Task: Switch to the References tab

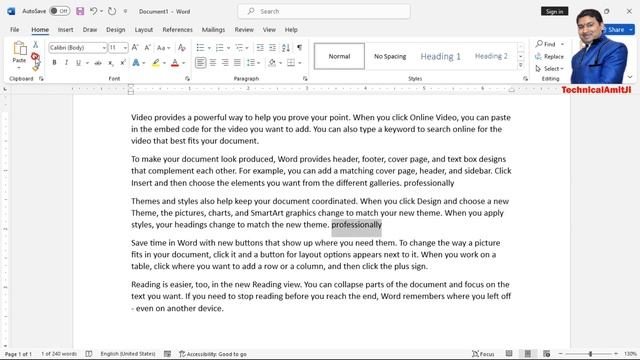Action: [177, 29]
